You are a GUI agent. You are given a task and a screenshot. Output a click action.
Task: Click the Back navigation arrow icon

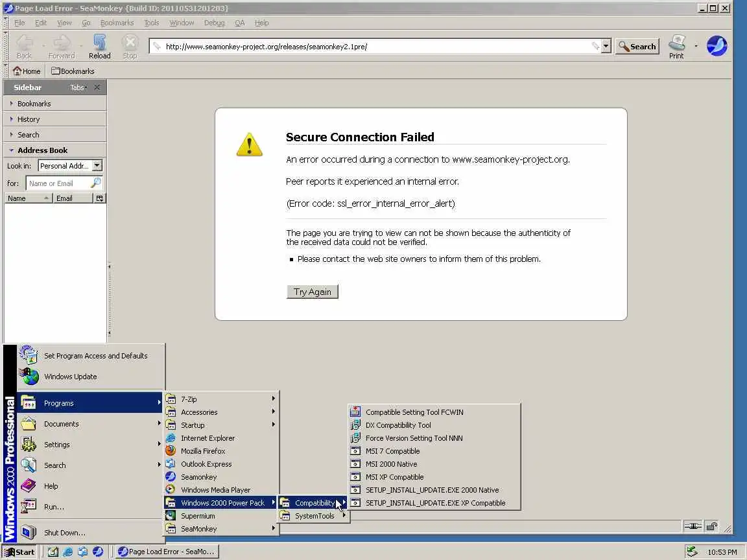coord(24,43)
